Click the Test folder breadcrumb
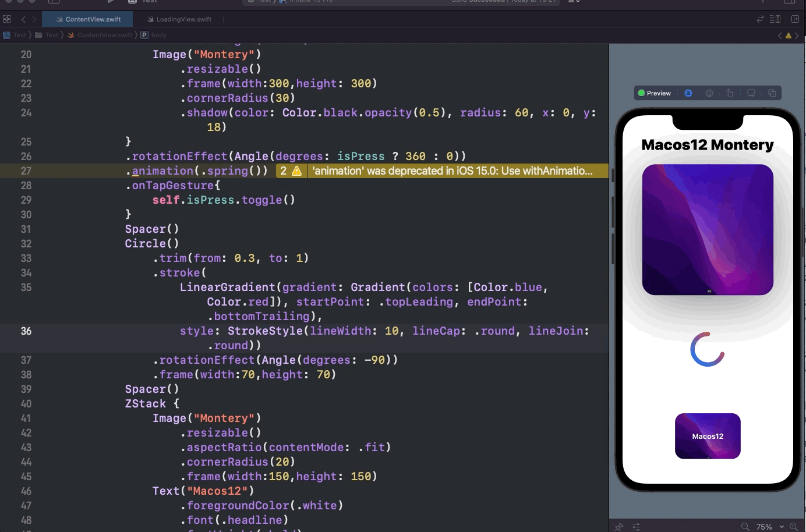This screenshot has width=806, height=532. tap(47, 35)
